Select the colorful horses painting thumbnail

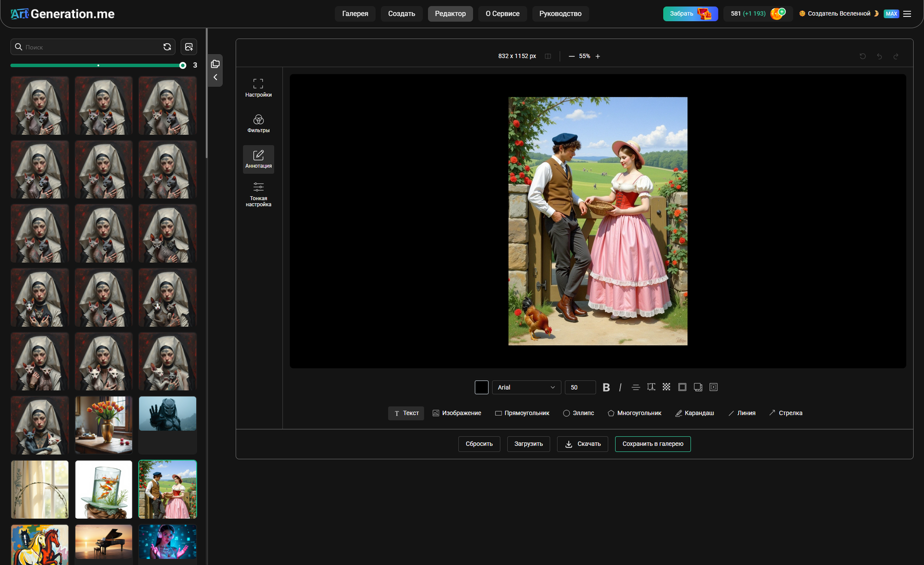pos(40,545)
